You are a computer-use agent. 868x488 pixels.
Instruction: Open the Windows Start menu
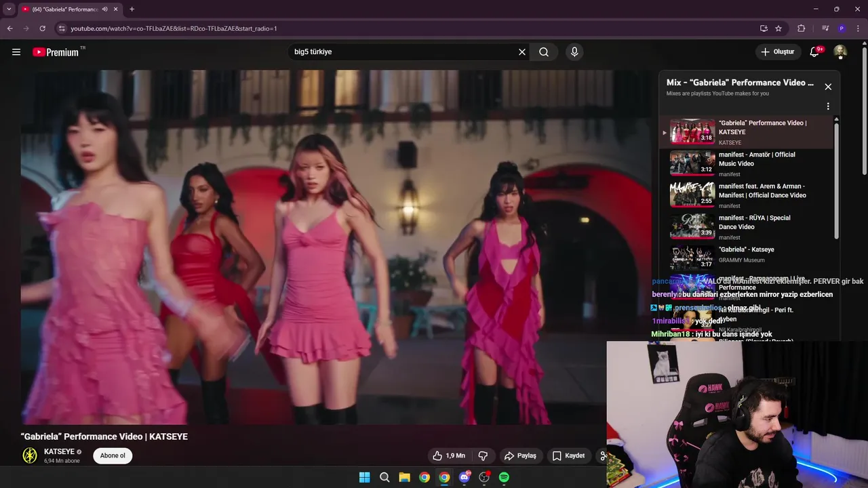(365, 477)
